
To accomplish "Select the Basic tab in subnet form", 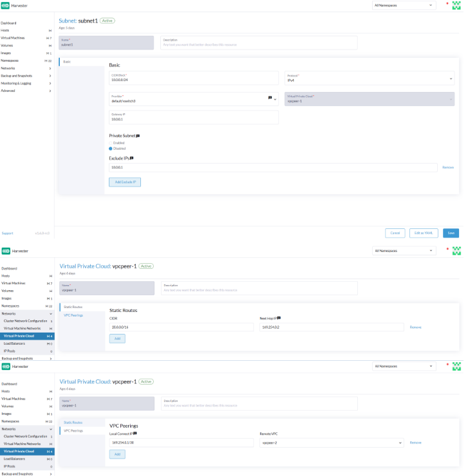I will click(68, 62).
